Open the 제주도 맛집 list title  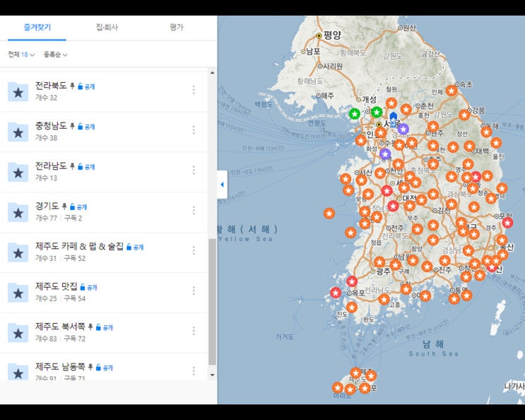point(57,286)
